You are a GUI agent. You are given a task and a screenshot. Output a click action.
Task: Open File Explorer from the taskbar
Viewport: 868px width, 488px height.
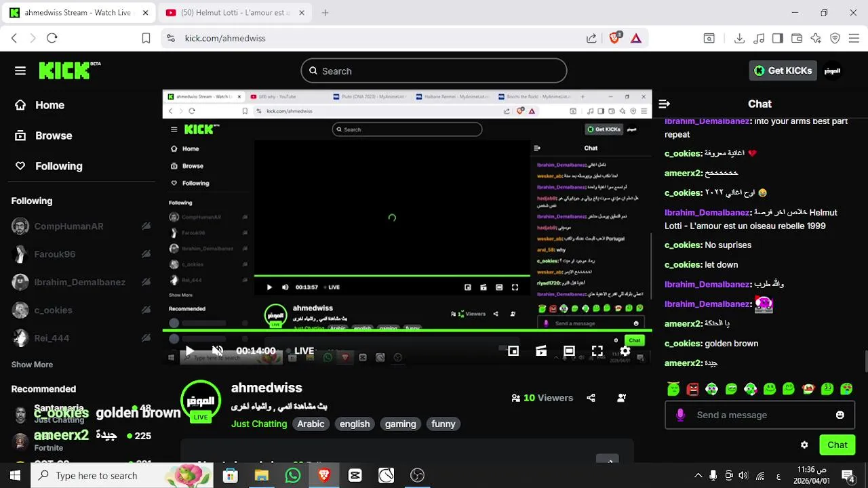[261, 476]
